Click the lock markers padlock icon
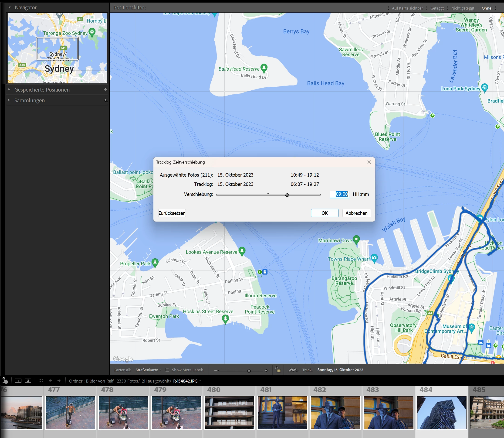Screen dimensions: 504x438 [x=278, y=370]
